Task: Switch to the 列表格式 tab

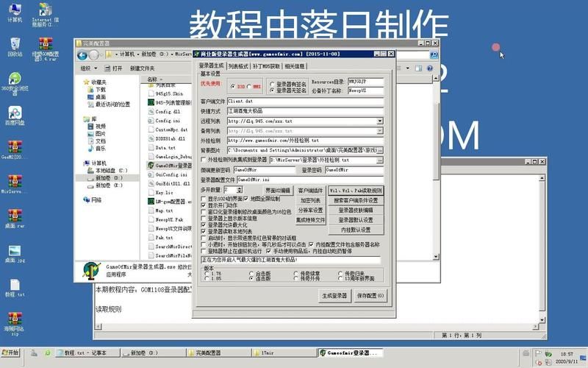Action: click(238, 66)
